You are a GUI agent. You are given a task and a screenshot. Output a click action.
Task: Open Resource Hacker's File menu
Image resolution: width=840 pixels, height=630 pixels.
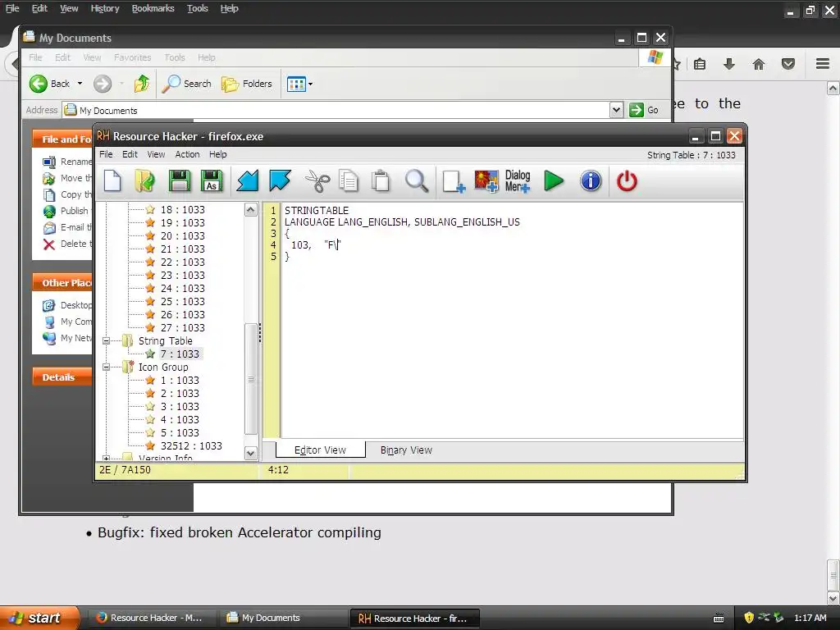[106, 154]
